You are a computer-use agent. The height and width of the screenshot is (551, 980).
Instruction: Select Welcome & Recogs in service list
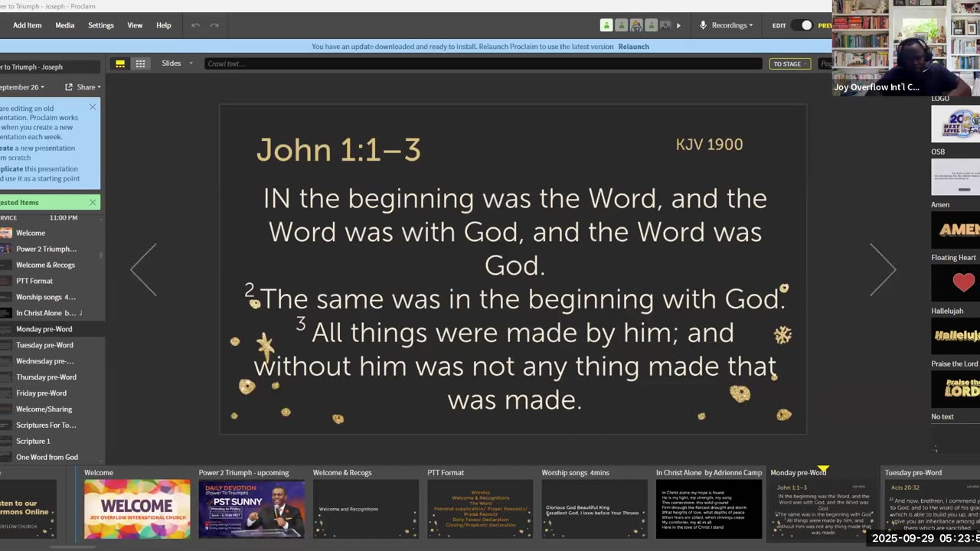(51, 265)
